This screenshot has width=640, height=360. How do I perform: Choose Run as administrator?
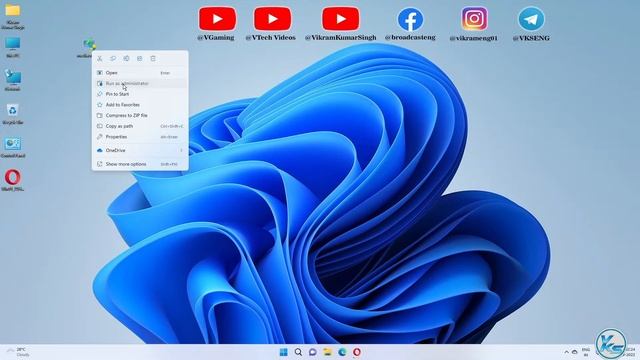point(140,83)
